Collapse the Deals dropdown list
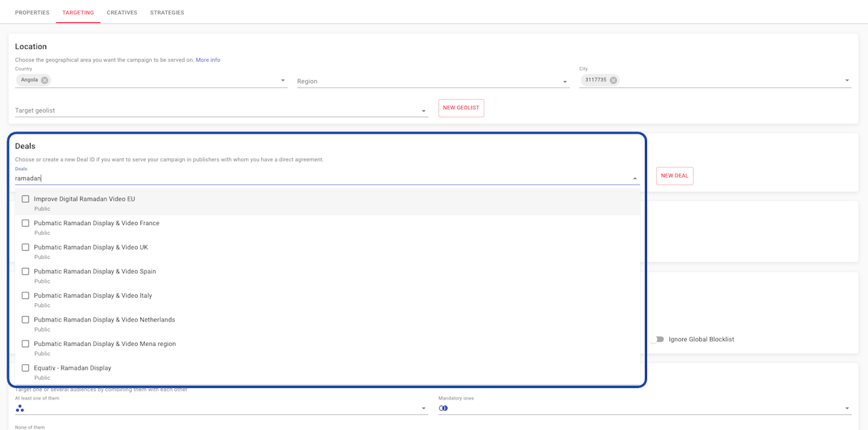The height and width of the screenshot is (430, 868). tap(635, 178)
